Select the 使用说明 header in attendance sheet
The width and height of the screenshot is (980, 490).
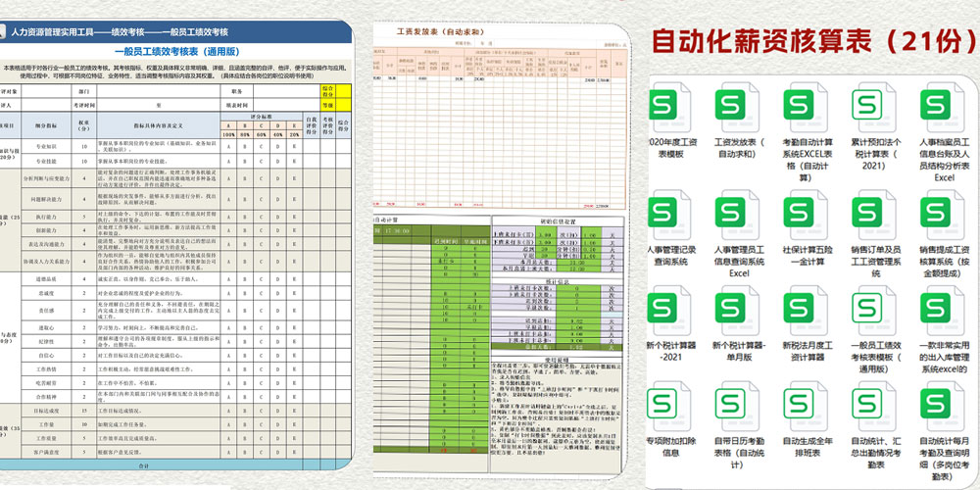(x=556, y=362)
